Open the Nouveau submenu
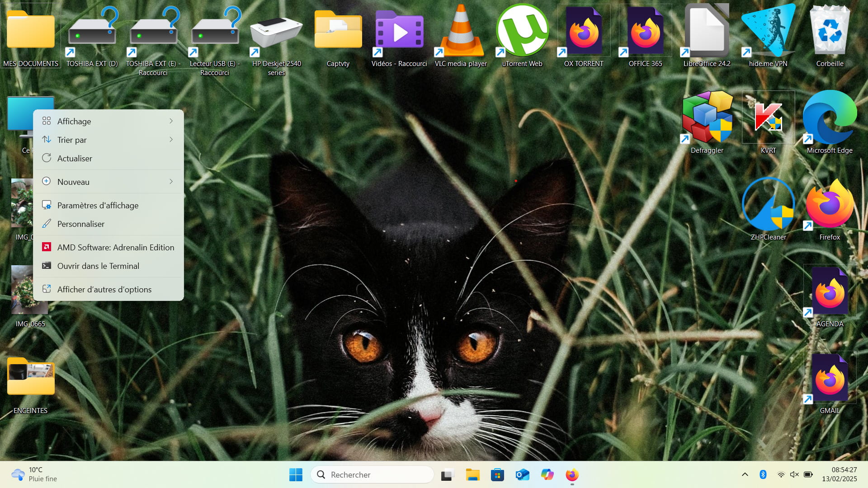Viewport: 868px width, 488px height. coord(108,182)
